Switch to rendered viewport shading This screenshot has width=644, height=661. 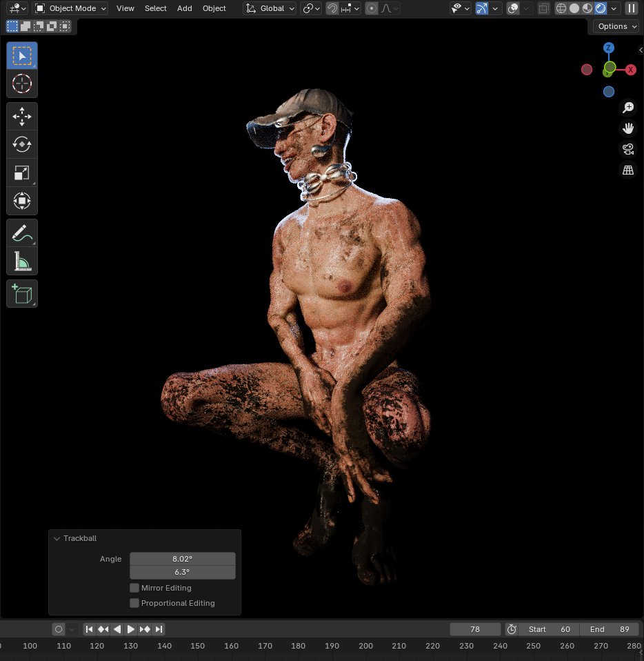[x=601, y=8]
